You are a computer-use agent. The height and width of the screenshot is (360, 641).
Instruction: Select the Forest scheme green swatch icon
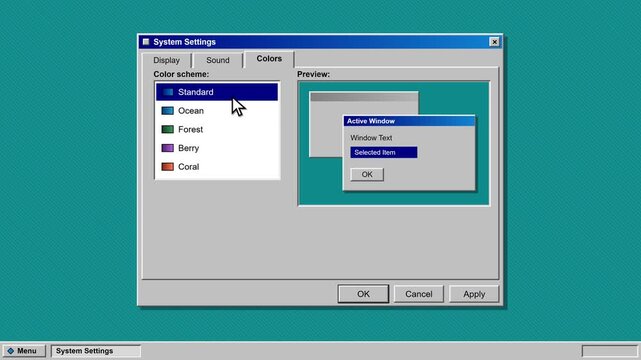click(x=168, y=130)
